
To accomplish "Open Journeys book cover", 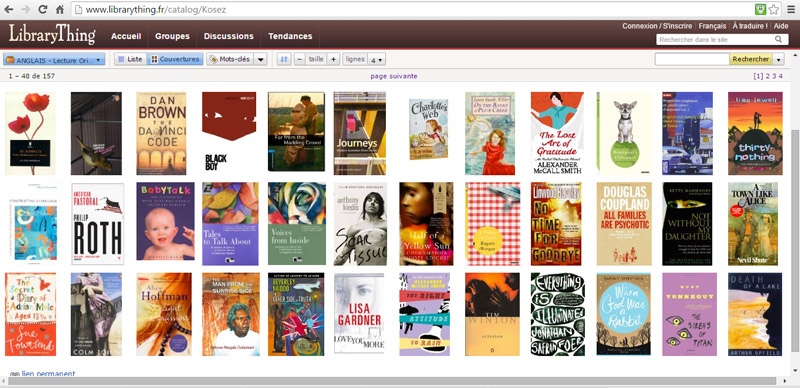I will (360, 133).
